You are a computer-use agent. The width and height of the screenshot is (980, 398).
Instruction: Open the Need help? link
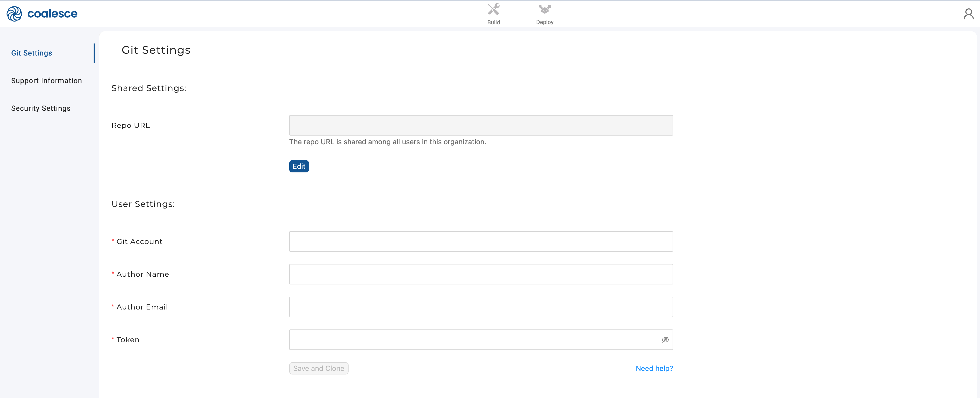654,368
